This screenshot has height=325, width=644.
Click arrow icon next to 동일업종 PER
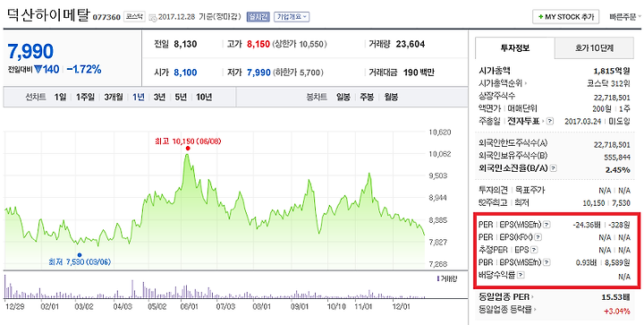pyautogui.click(x=533, y=297)
